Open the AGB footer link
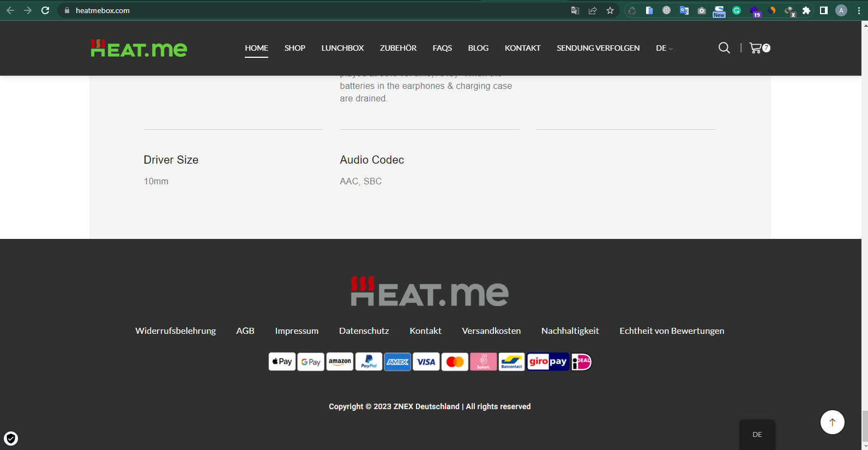Screen dimensions: 868x450 (x=245, y=331)
